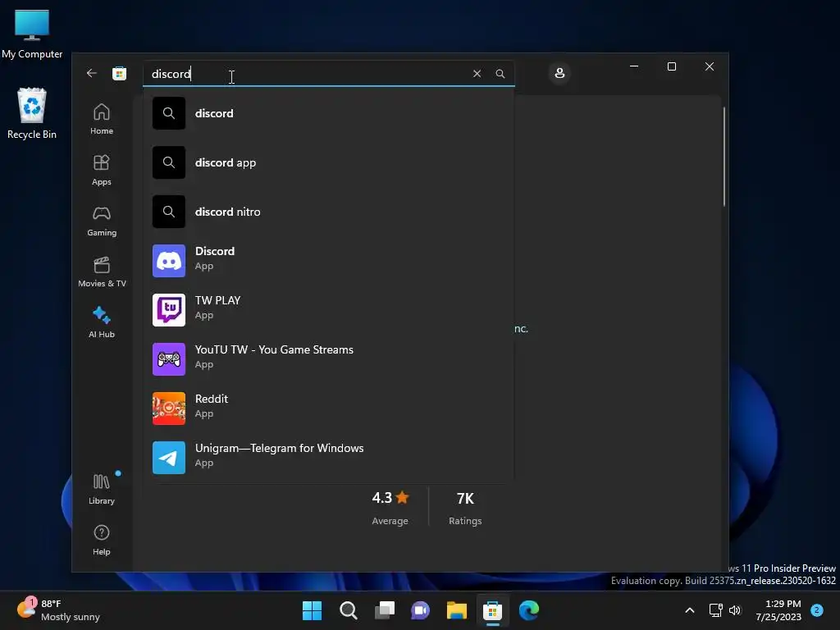Open Library in sidebar
The width and height of the screenshot is (840, 630).
101,489
